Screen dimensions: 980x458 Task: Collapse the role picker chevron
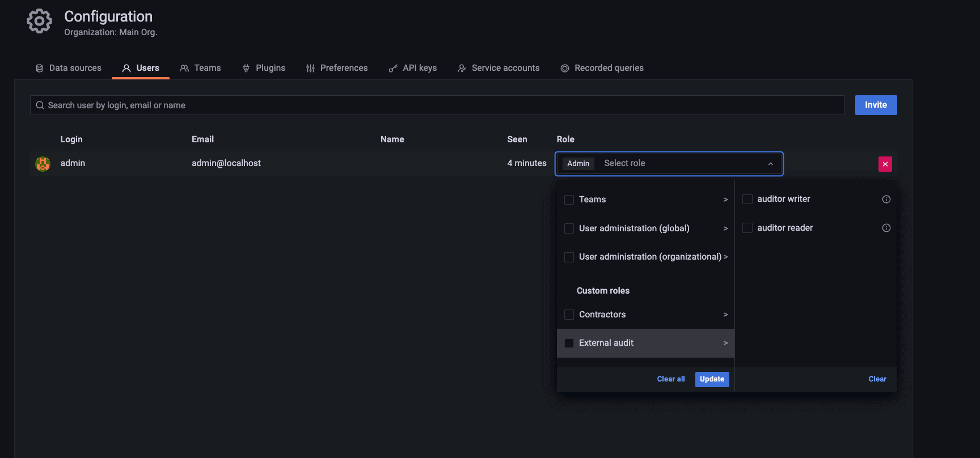coord(771,164)
